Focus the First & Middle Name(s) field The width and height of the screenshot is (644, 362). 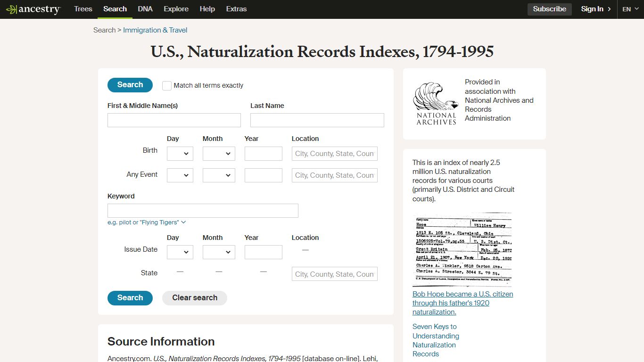[x=174, y=120]
